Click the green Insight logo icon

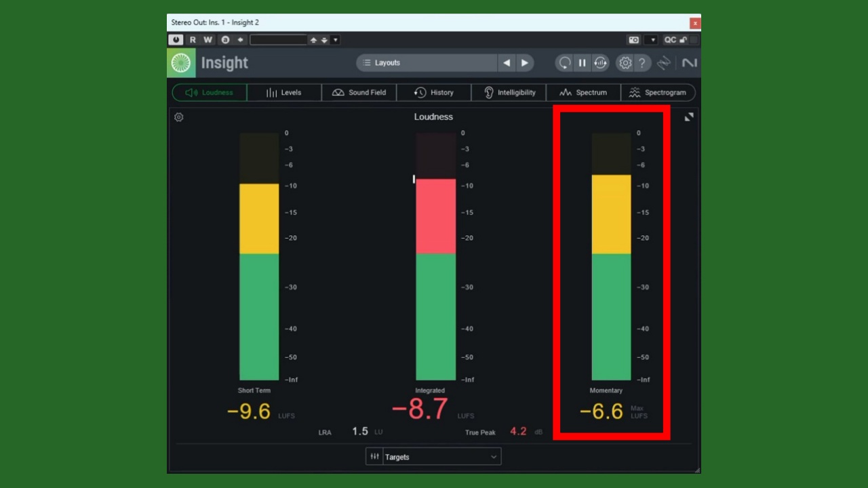click(181, 63)
